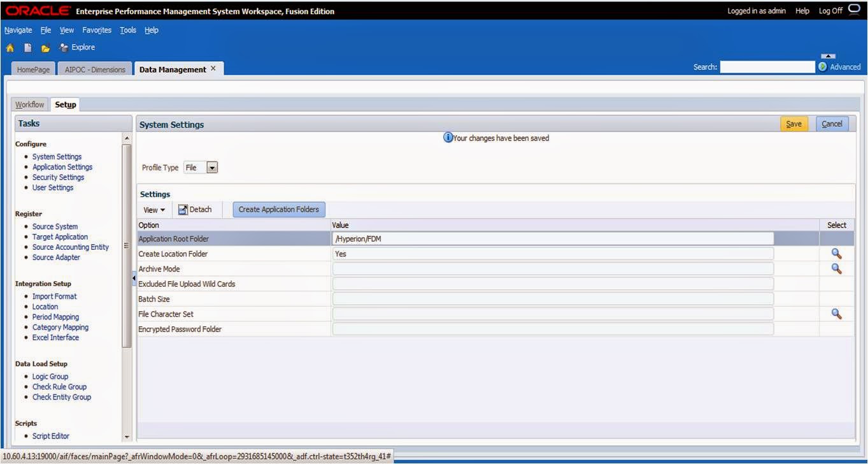Save the System Settings changes
This screenshot has height=464, width=868.
[x=793, y=124]
